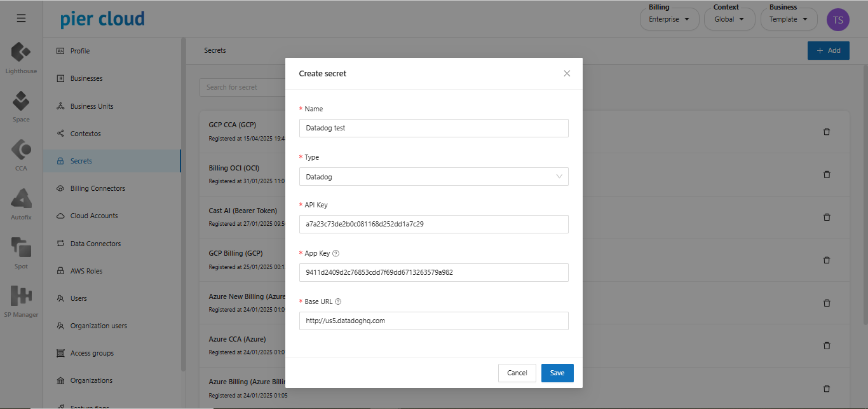
Task: Cancel the Create secret dialog
Action: 517,373
